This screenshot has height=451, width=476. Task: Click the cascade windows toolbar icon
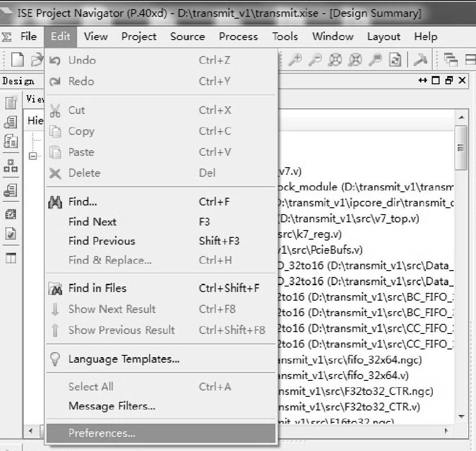(450, 60)
